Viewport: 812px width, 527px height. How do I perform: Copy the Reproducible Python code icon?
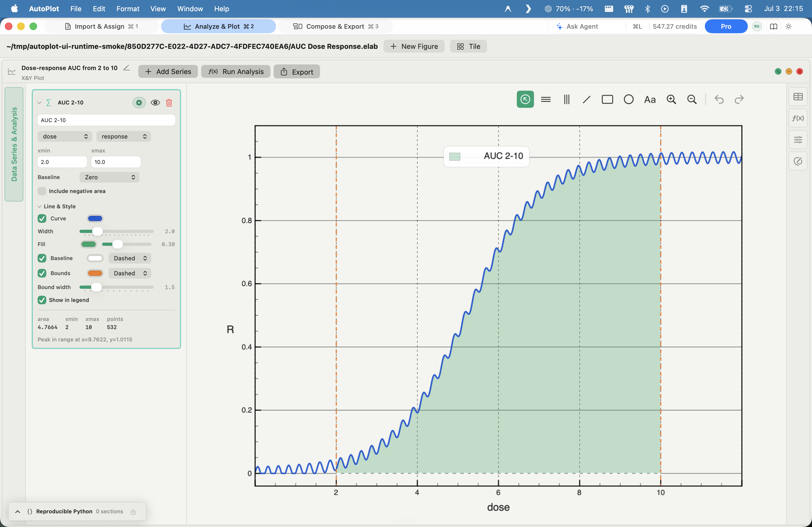pyautogui.click(x=133, y=511)
